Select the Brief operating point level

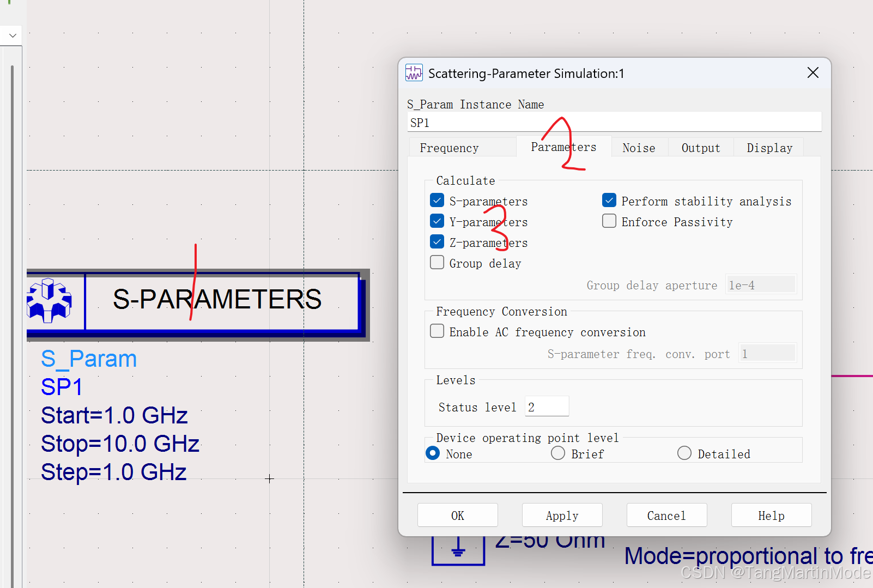(558, 453)
